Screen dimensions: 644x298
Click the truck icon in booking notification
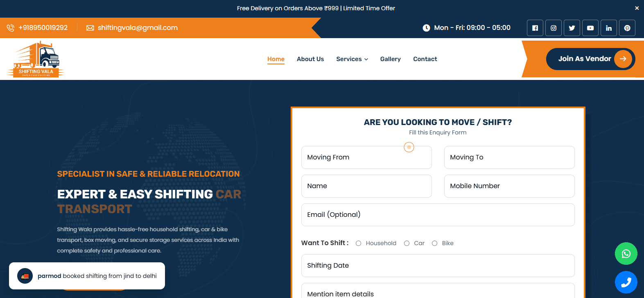tap(25, 276)
